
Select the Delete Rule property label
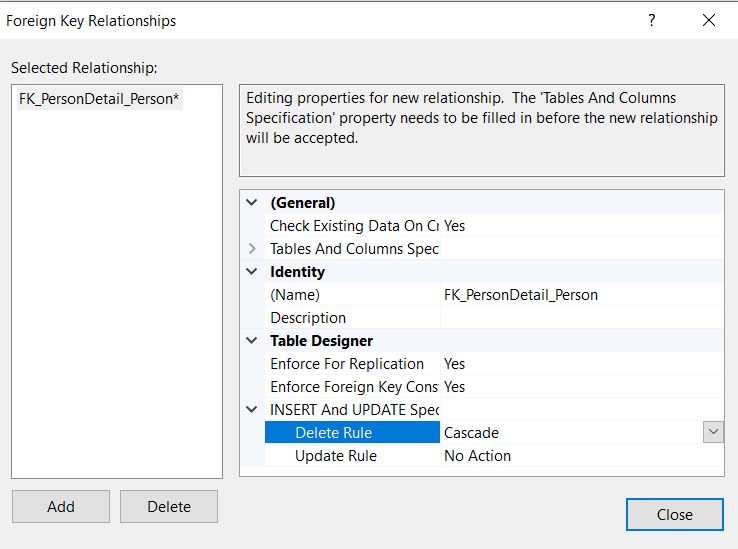pyautogui.click(x=333, y=433)
